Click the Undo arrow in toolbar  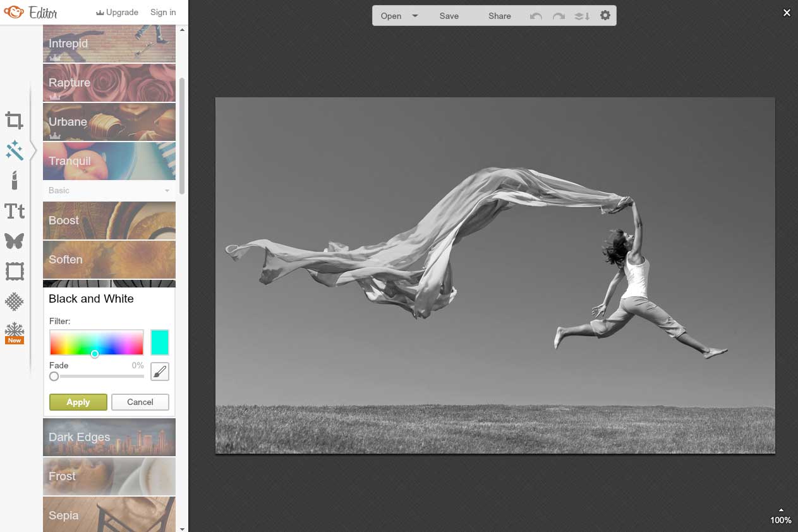pos(536,16)
